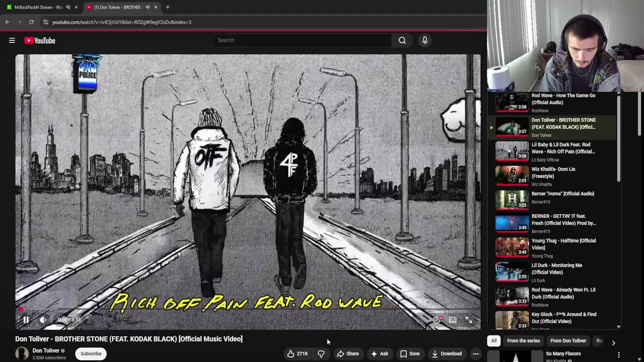This screenshot has width=644, height=362.
Task: Unmute the MrBackPackN Stream tab
Action: (x=68, y=7)
